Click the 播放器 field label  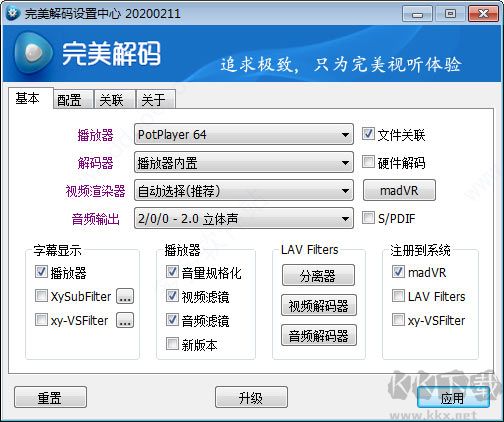(x=96, y=135)
